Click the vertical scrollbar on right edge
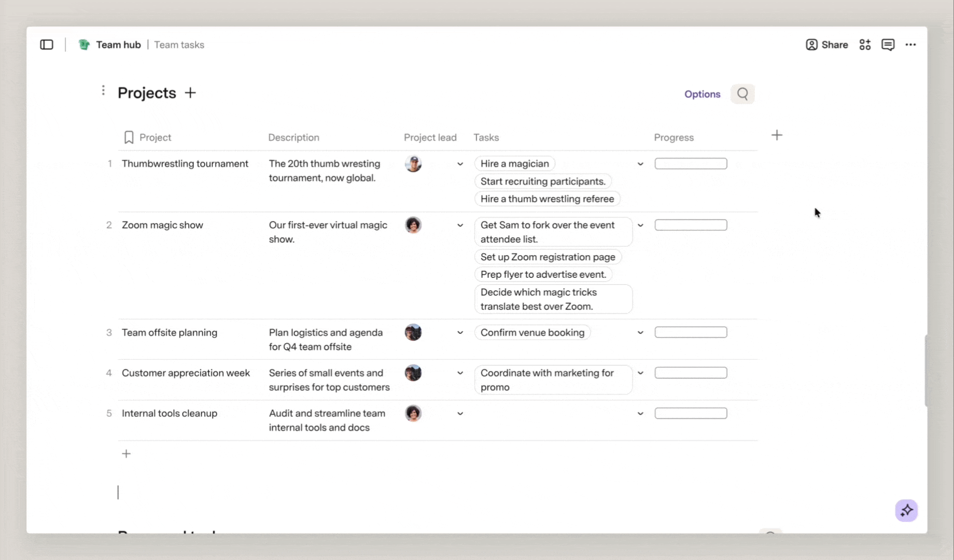The height and width of the screenshot is (560, 954). pyautogui.click(x=926, y=370)
